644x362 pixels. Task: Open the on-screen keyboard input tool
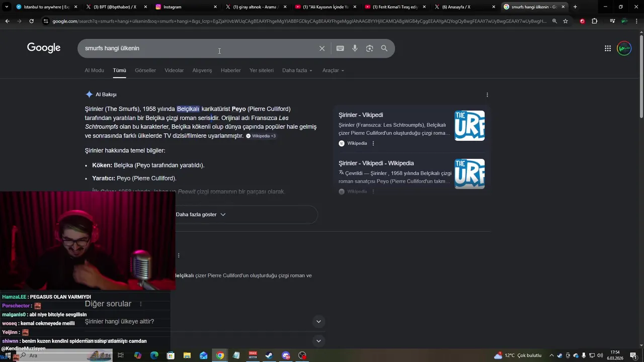pyautogui.click(x=340, y=48)
